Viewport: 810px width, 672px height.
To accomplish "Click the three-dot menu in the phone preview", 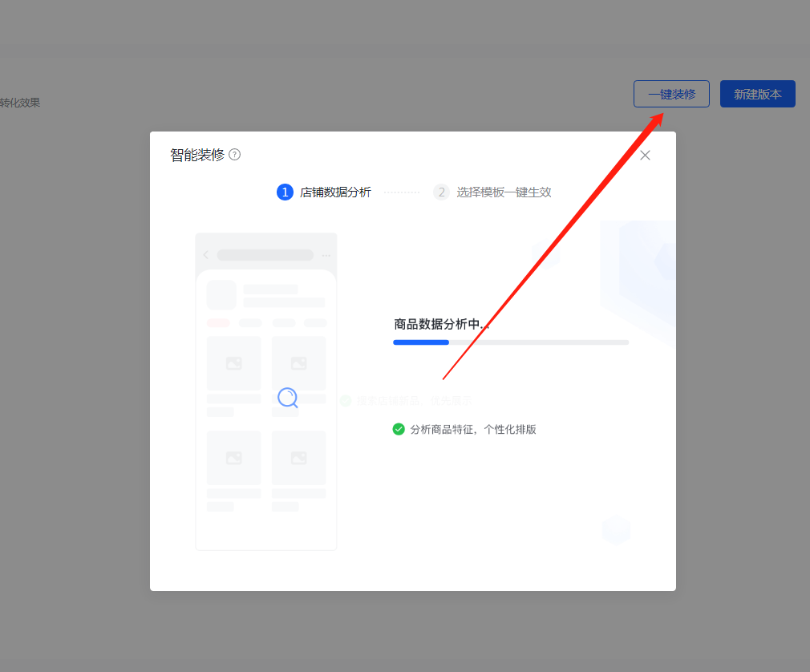I will [326, 255].
